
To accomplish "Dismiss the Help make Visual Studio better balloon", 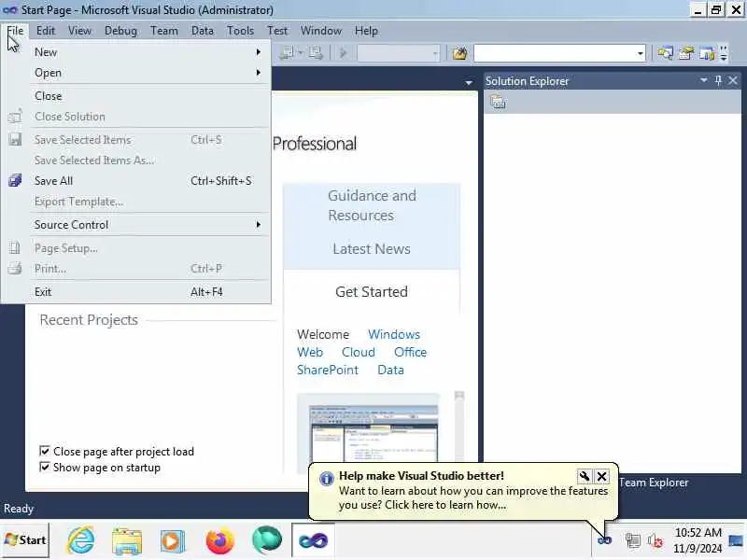I will [601, 476].
